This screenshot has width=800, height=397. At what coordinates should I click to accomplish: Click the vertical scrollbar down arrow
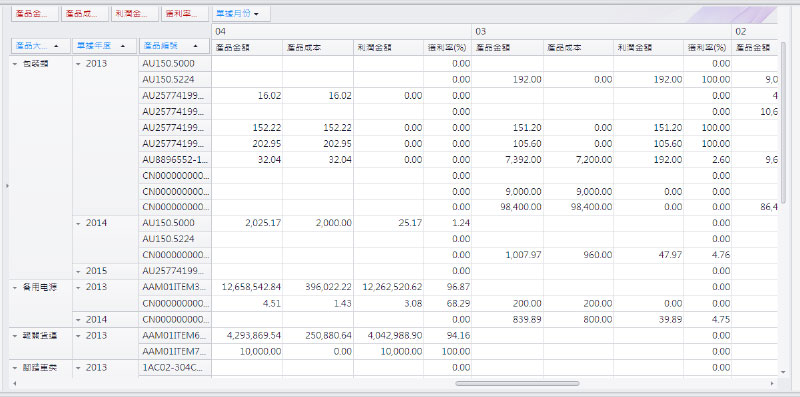click(x=784, y=373)
